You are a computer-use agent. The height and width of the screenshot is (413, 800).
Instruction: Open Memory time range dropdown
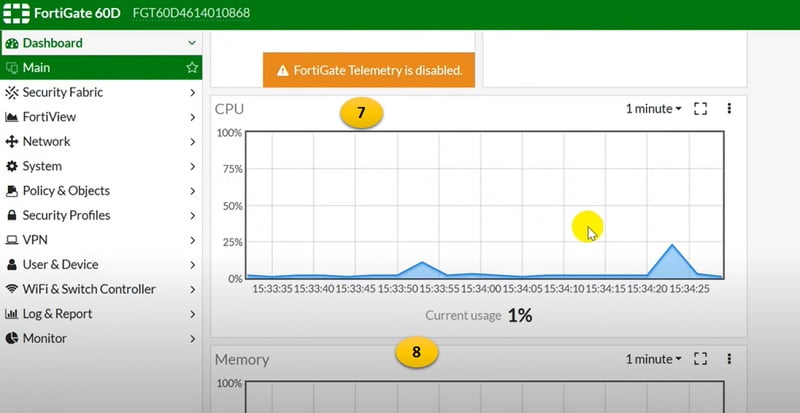pyautogui.click(x=654, y=359)
